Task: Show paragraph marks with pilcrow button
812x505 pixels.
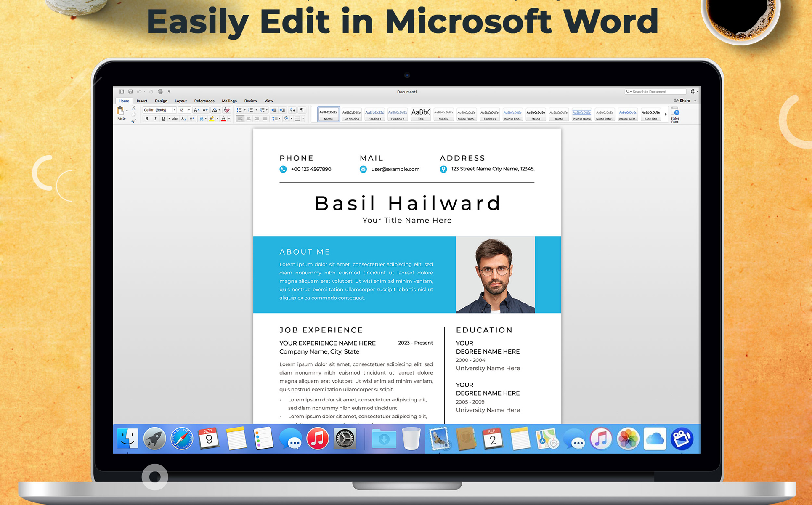Action: point(302,110)
